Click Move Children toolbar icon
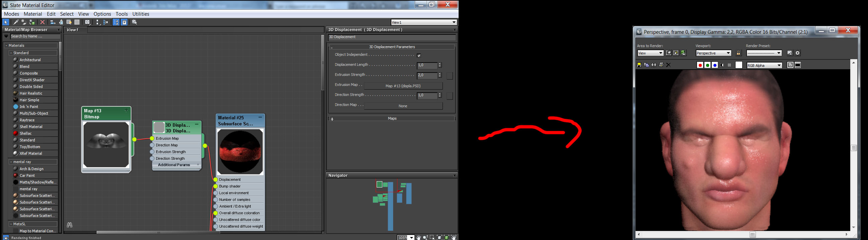 tap(53, 22)
